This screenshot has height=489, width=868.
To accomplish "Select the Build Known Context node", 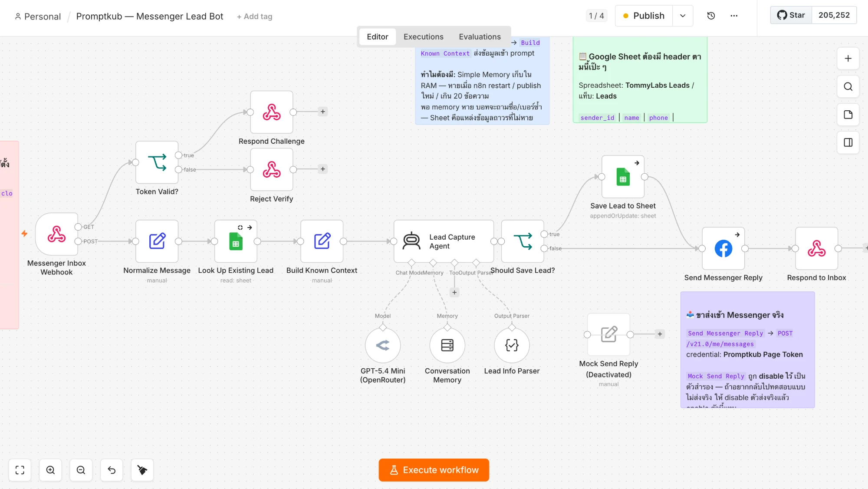I will 322,241.
